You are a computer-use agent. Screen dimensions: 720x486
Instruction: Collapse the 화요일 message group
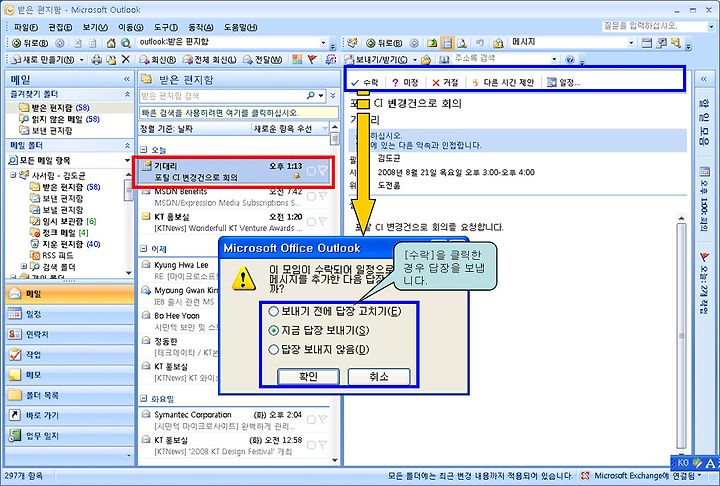(x=144, y=399)
